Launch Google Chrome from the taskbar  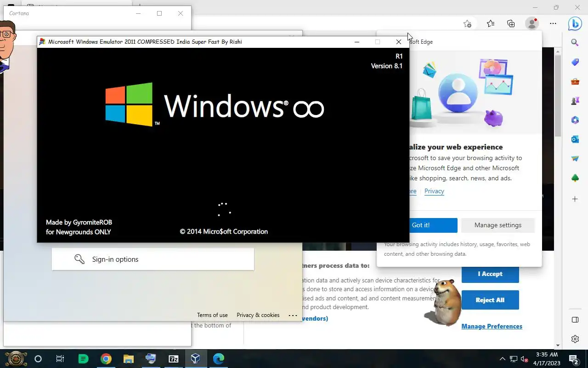coord(106,359)
